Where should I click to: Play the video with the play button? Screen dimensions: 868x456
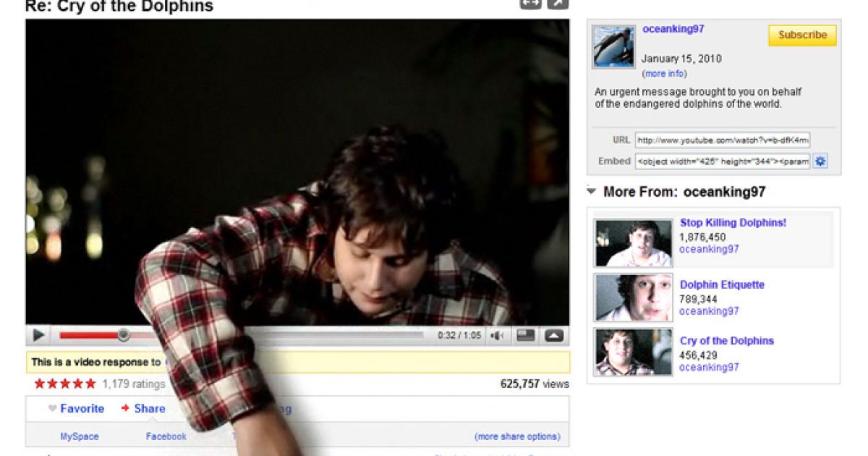pyautogui.click(x=38, y=335)
